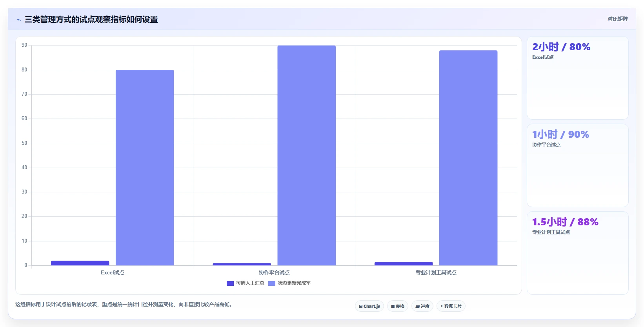Viewport: 644px width, 327px height.
Task: Click the "1.5小时 / 88%" card value
Action: pyautogui.click(x=565, y=222)
